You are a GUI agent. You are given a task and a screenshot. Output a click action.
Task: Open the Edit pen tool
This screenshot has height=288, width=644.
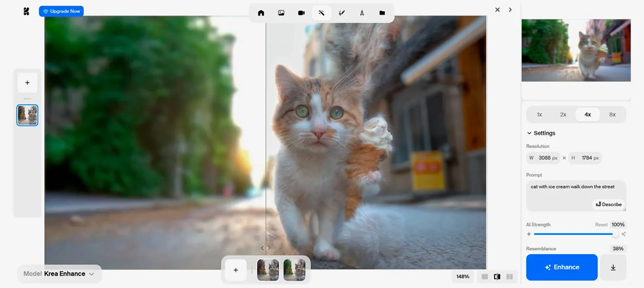[x=342, y=13]
